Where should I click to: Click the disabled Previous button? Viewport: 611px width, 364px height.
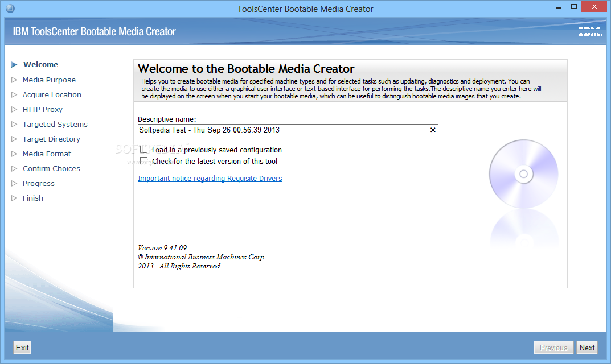click(553, 348)
